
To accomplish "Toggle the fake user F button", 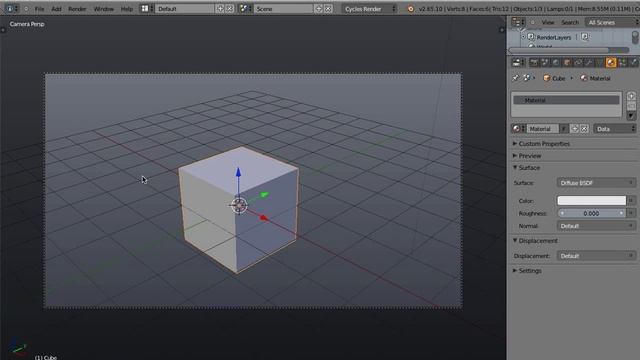I will 564,129.
